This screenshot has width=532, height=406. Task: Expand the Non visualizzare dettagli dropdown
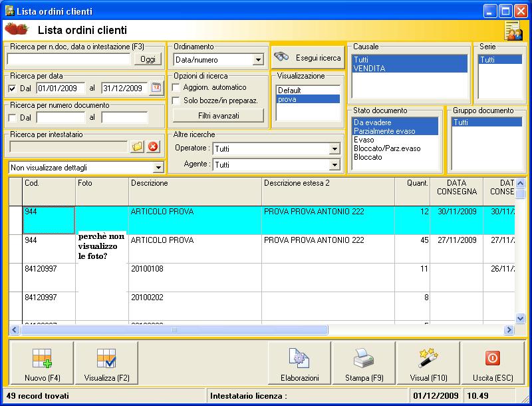tap(158, 167)
